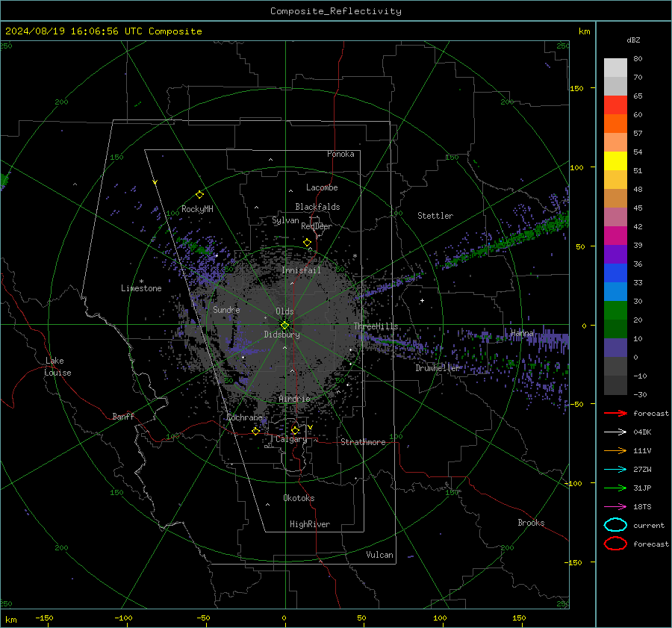Click the 2024/08/19 16:06:56 UTC timestamp
672x628 pixels.
pos(103,31)
